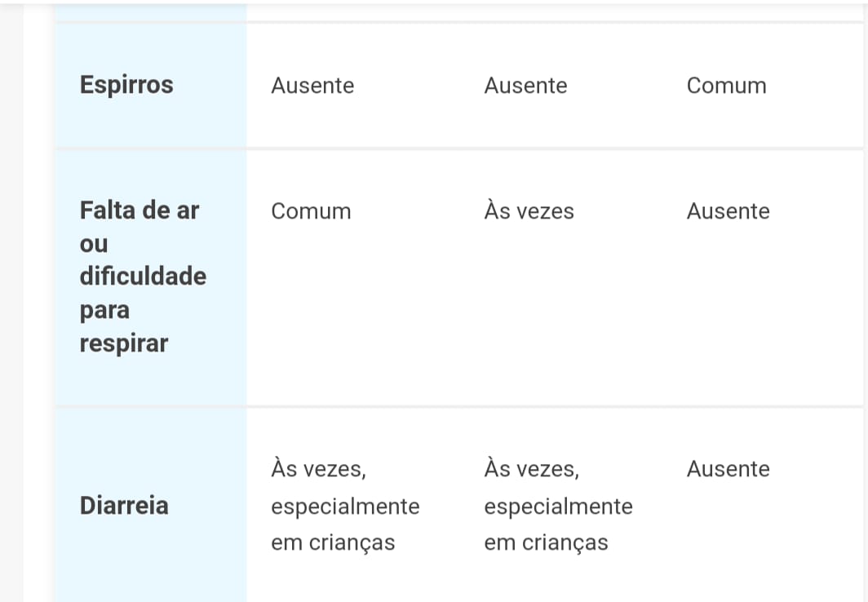The image size is (868, 602).
Task: Click 'em crianças' in first data column
Action: (x=333, y=542)
